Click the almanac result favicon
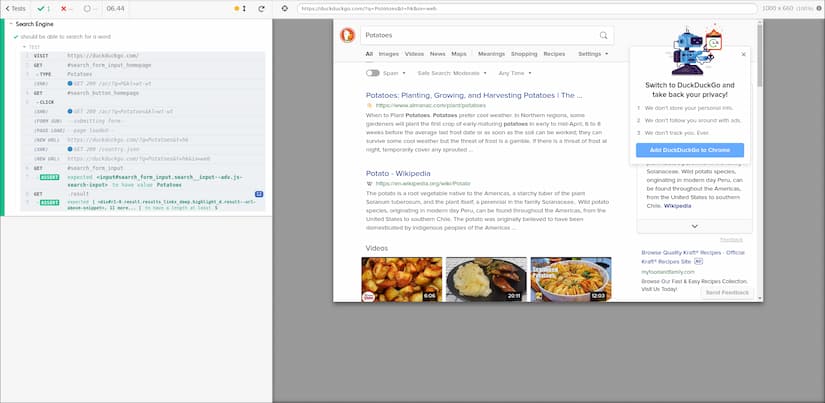The image size is (825, 403). [369, 106]
